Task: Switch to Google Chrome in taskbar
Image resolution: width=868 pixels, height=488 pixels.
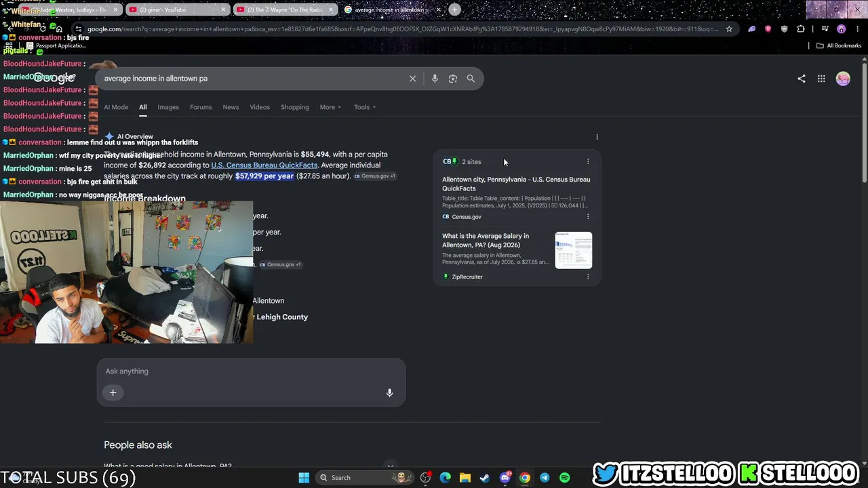Action: tap(524, 478)
